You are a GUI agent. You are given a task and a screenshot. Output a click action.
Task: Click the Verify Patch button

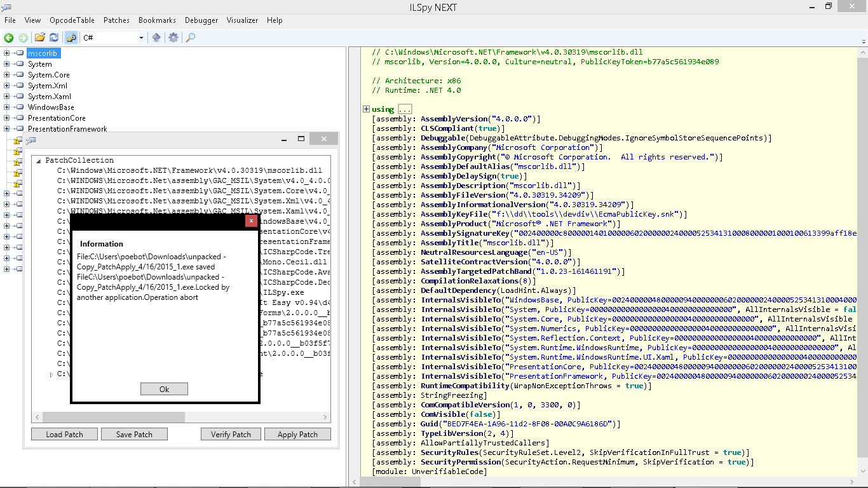231,434
